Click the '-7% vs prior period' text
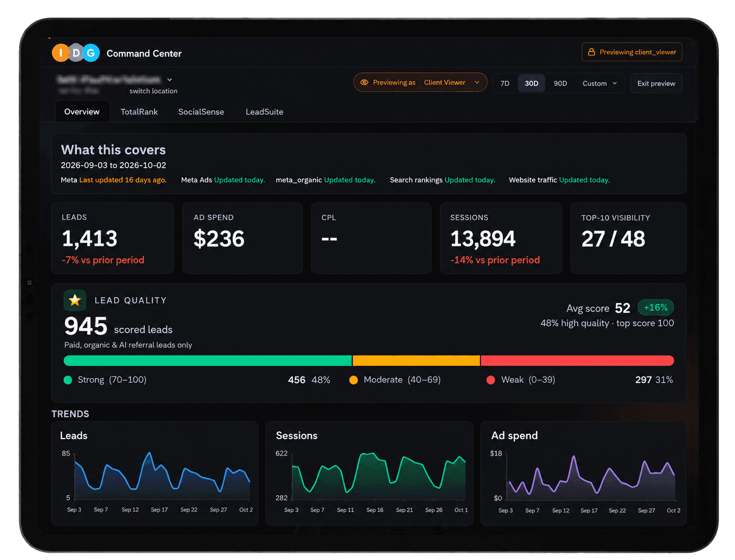 tap(103, 260)
